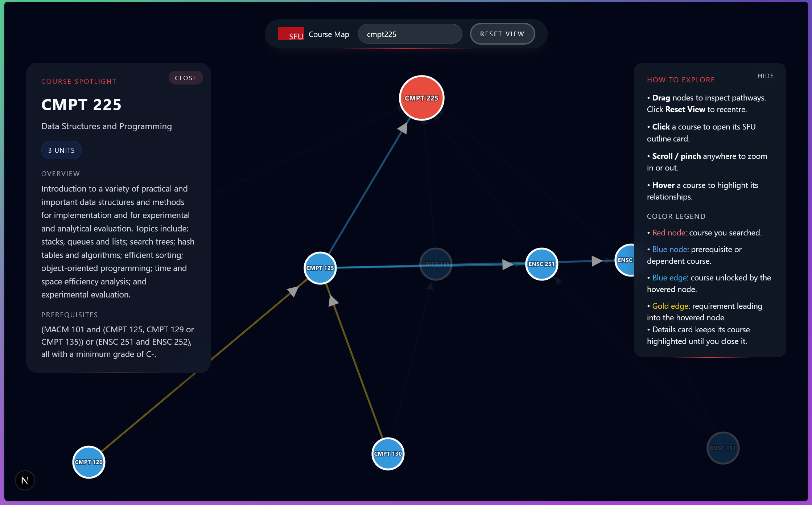Open the Next.js dev tools badge
This screenshot has height=505, width=812.
point(25,480)
